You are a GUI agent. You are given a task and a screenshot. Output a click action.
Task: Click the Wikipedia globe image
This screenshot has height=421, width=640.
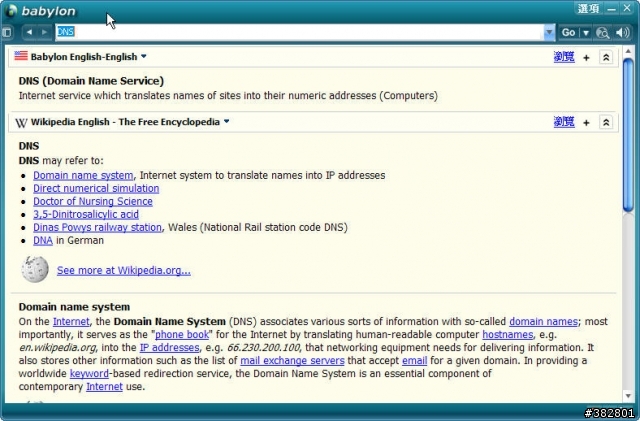point(35,269)
